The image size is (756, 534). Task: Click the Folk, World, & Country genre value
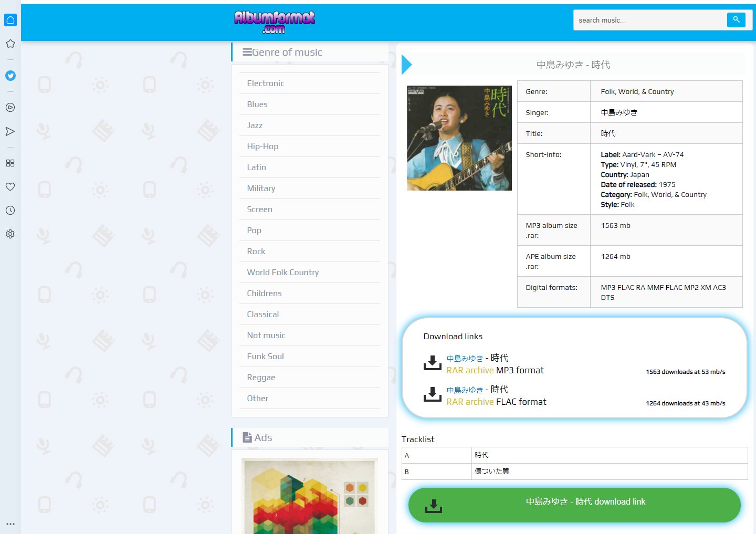(x=637, y=91)
